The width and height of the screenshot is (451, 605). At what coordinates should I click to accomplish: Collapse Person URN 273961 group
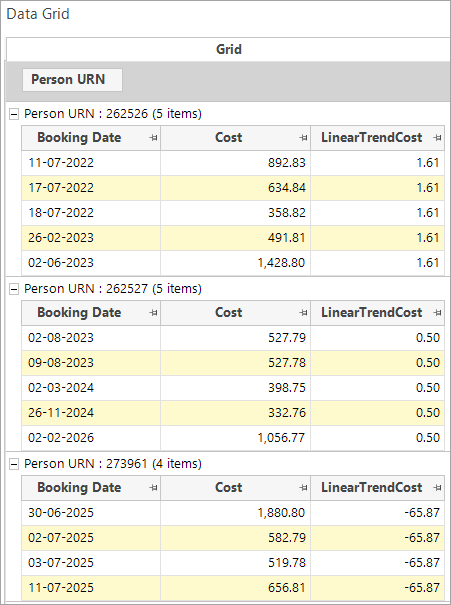[x=14, y=464]
